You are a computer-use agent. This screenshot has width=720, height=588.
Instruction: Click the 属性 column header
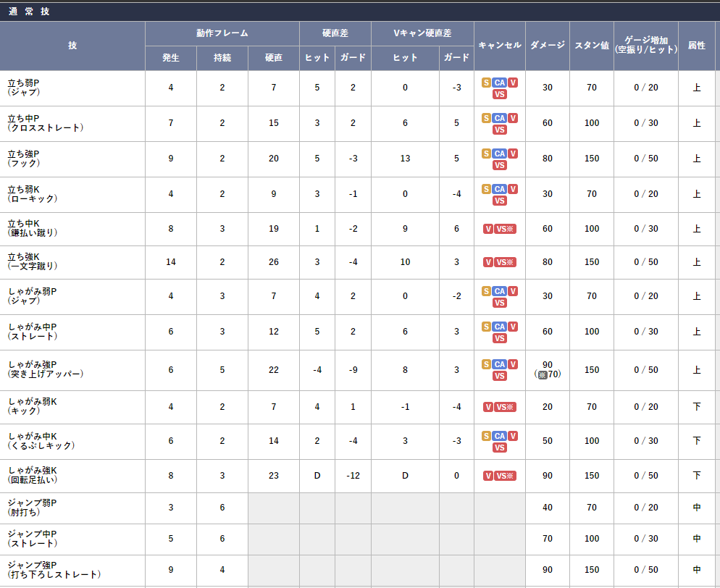(697, 45)
